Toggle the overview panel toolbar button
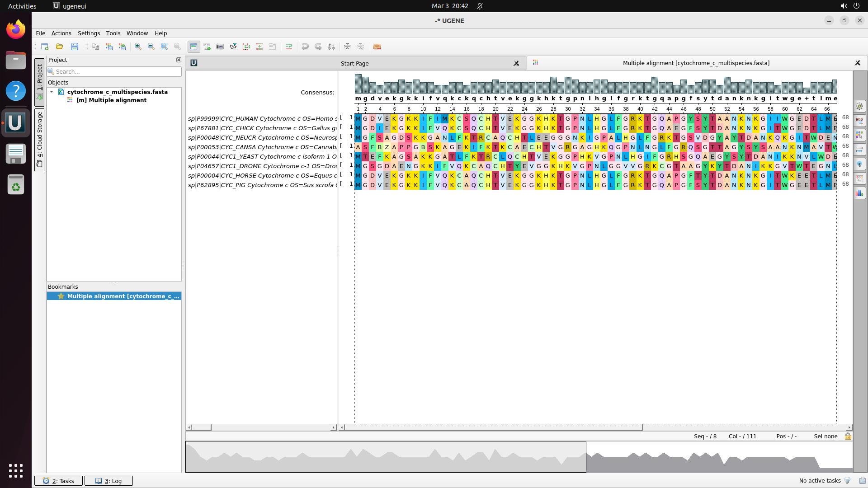The height and width of the screenshot is (488, 868). 193,47
